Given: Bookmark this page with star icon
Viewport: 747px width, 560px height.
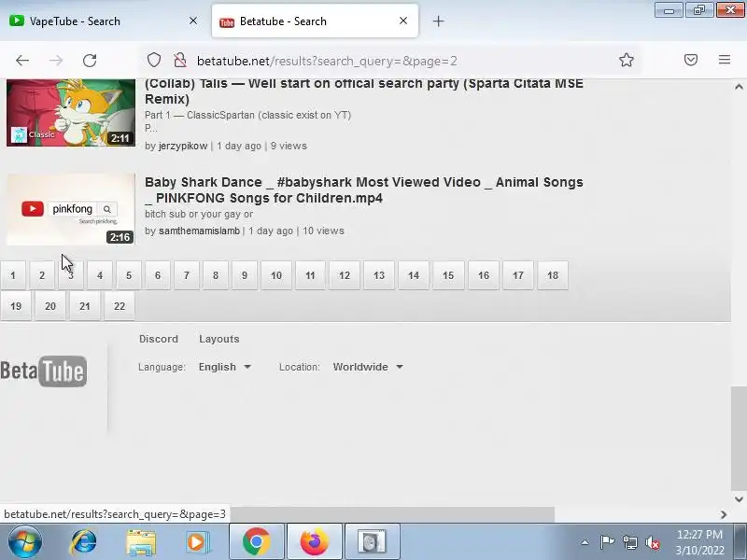Looking at the screenshot, I should click(x=626, y=60).
